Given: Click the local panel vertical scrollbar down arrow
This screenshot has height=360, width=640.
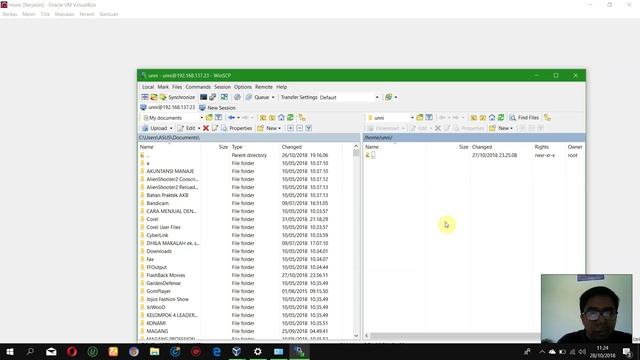Looking at the screenshot, I should click(x=356, y=336).
